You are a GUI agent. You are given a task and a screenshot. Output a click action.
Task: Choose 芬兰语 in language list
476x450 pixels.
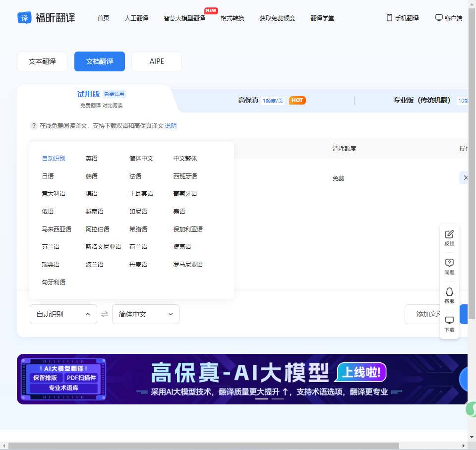pos(51,247)
